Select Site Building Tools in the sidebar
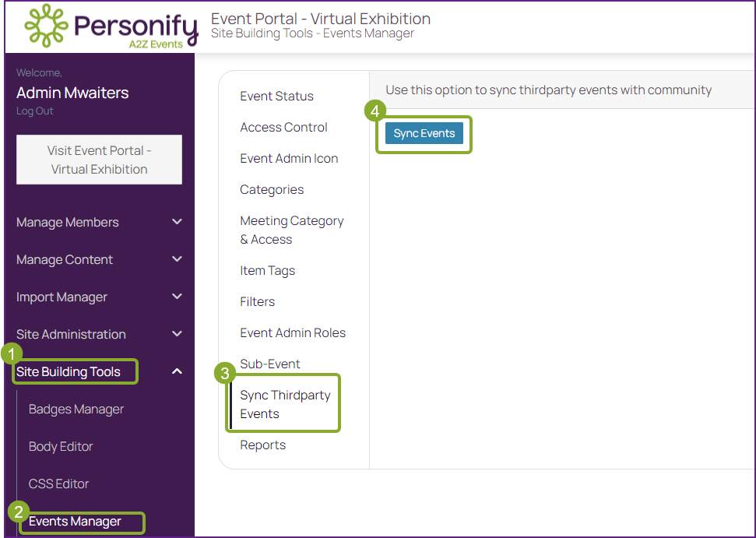The image size is (756, 538). click(69, 371)
